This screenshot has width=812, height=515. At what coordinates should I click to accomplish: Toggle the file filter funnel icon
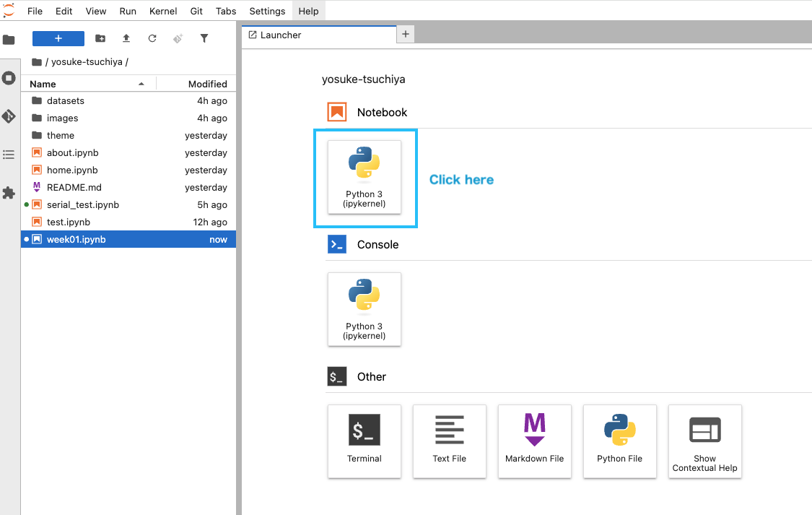204,38
